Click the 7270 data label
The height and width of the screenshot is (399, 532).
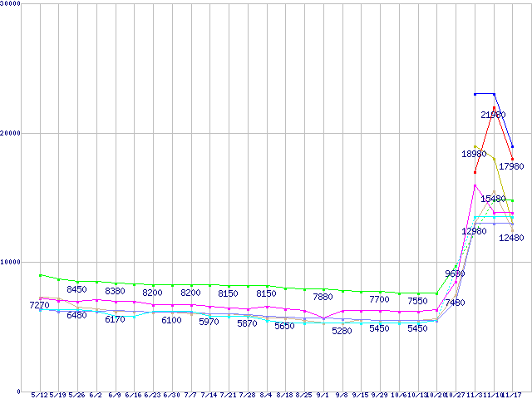pos(41,305)
